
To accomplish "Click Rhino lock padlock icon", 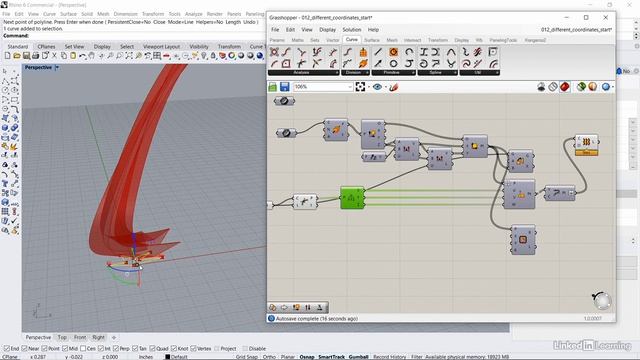I will 213,56.
